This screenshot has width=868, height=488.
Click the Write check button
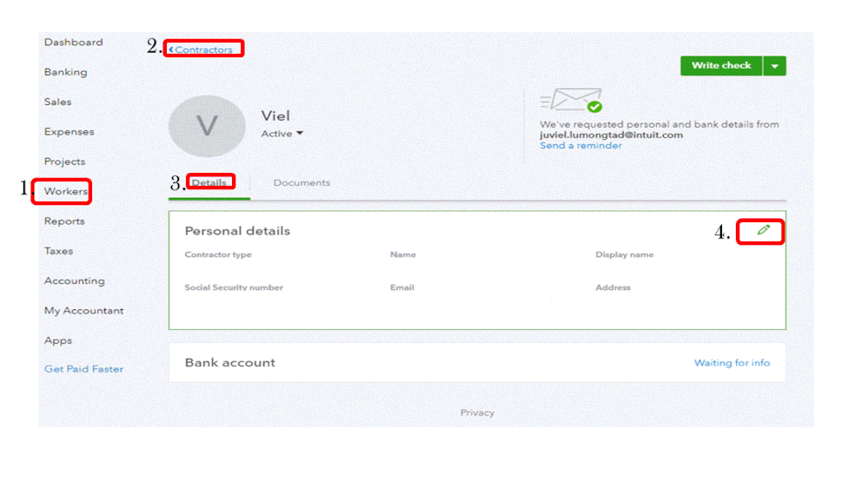pyautogui.click(x=721, y=66)
